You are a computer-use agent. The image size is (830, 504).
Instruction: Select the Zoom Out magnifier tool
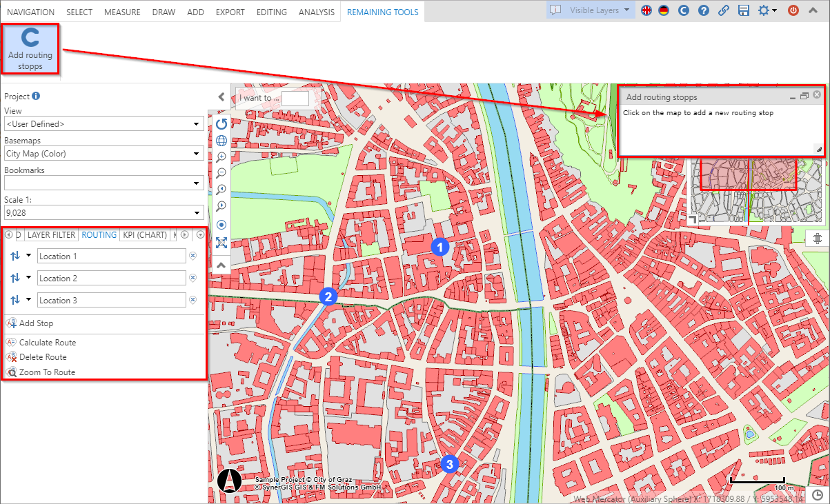point(221,172)
